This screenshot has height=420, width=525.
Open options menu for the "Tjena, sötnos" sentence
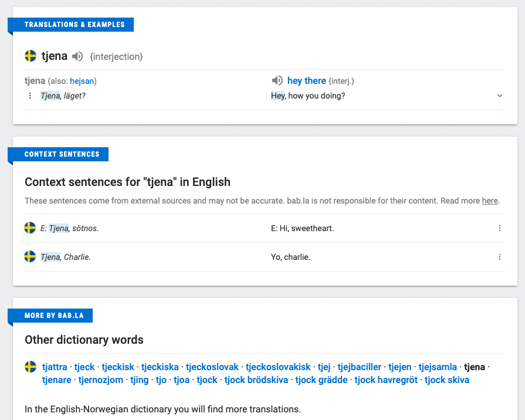click(500, 228)
